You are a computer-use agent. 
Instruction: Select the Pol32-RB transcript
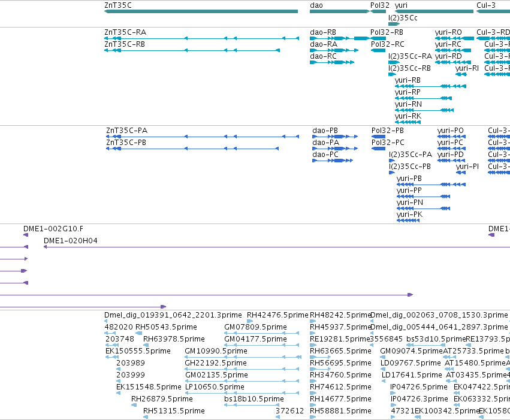378,38
